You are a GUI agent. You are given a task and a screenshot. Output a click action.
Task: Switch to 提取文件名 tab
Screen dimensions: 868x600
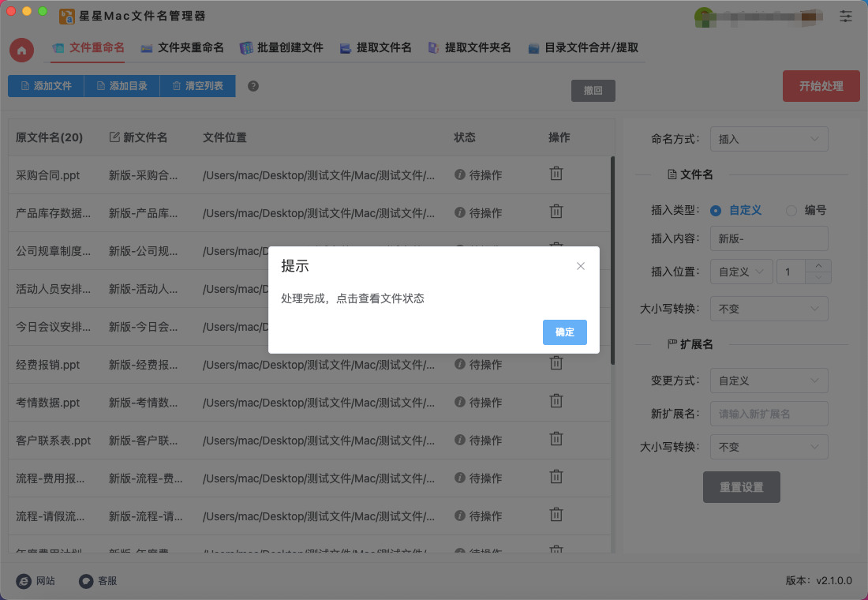(376, 48)
